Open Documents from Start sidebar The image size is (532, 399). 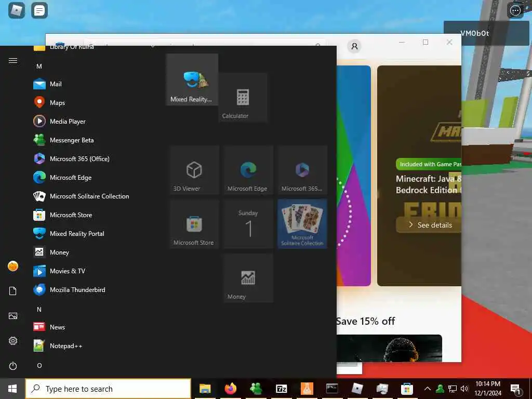(13, 291)
